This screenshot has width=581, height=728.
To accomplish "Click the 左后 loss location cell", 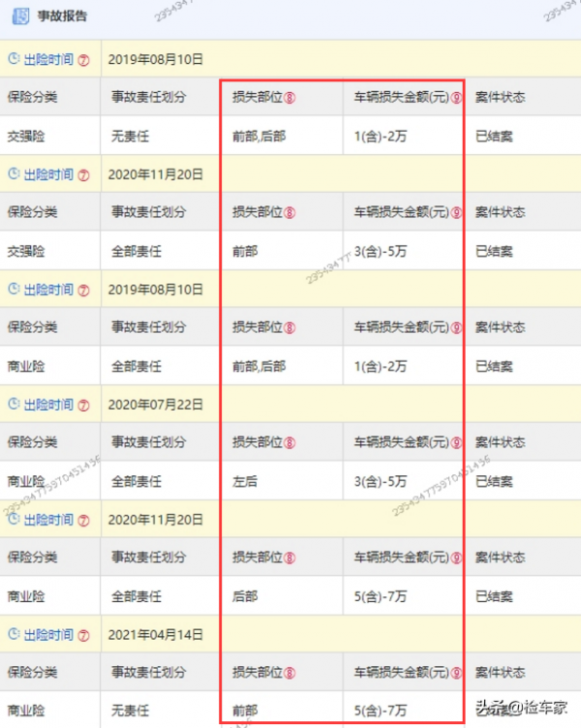I will click(245, 481).
